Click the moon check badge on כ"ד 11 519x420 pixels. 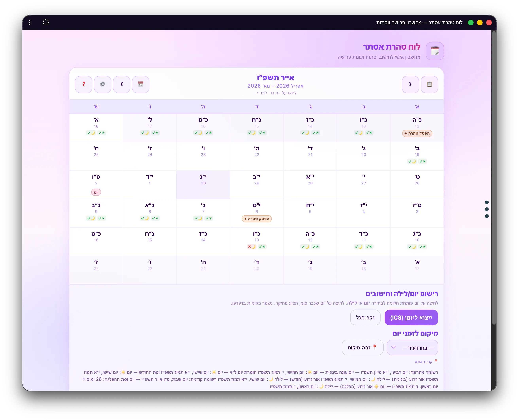point(358,247)
